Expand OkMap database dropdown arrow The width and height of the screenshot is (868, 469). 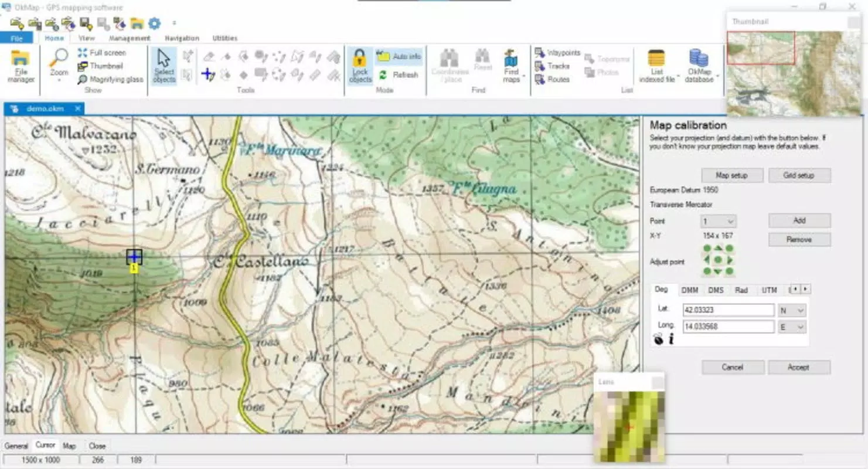(717, 76)
